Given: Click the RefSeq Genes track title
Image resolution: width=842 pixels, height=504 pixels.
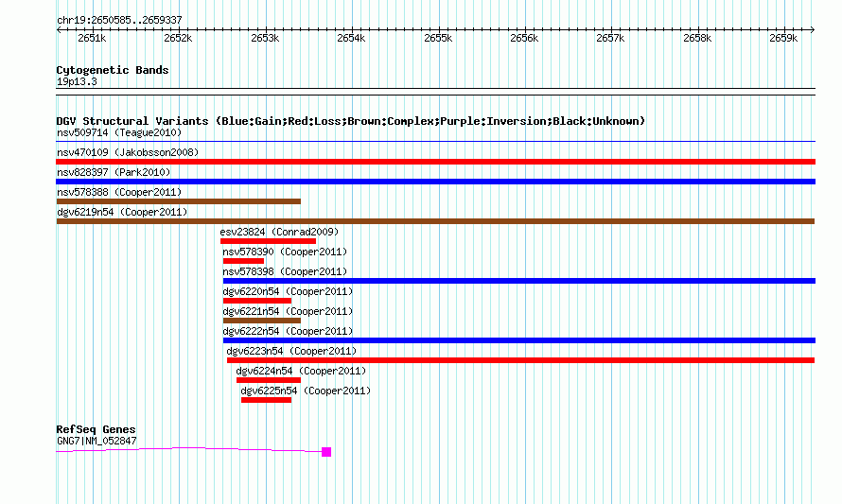Looking at the screenshot, I should coord(96,430).
